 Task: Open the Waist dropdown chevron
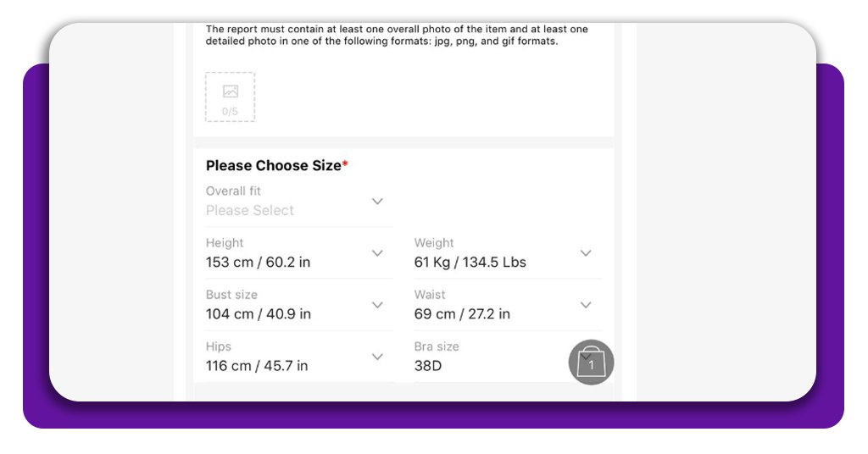point(586,305)
